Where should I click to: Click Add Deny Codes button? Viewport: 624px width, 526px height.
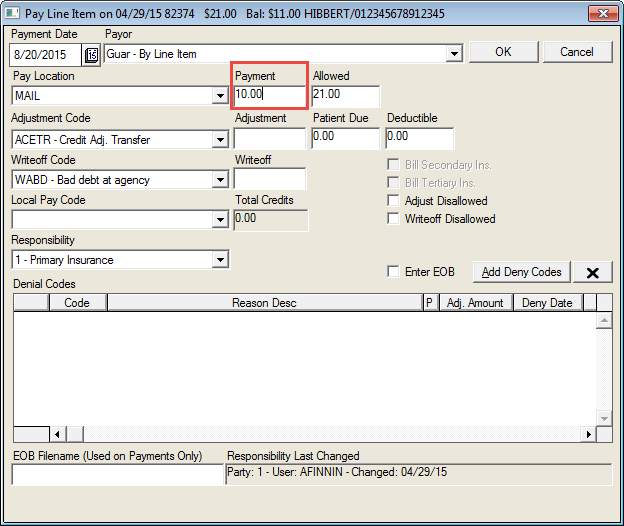click(520, 272)
